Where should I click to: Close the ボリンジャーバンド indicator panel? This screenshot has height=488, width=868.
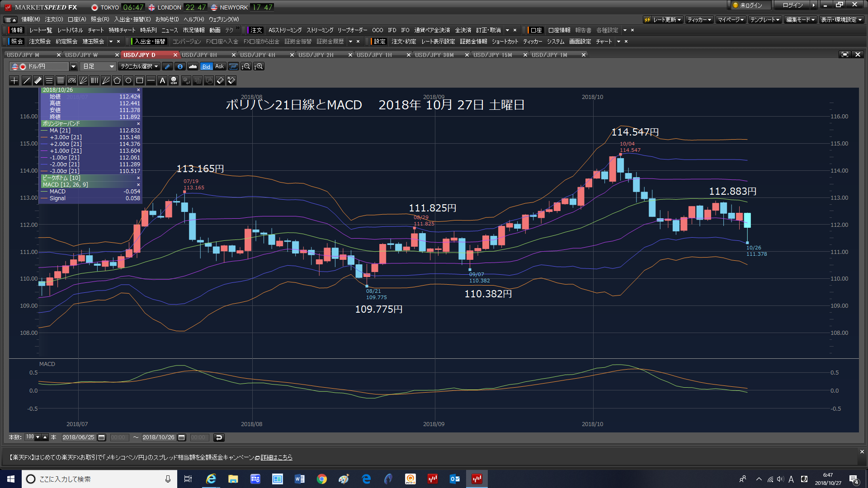138,124
